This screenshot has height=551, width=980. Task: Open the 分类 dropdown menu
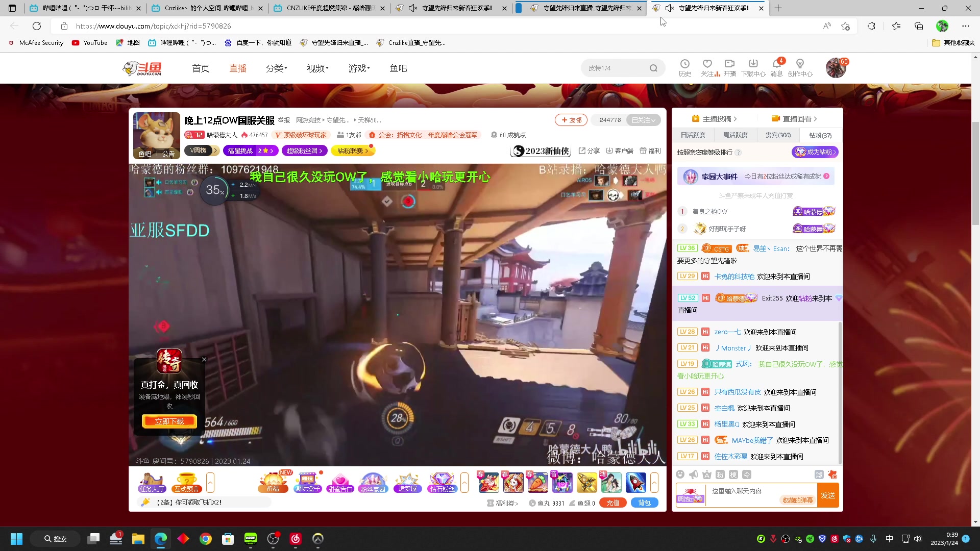click(276, 68)
